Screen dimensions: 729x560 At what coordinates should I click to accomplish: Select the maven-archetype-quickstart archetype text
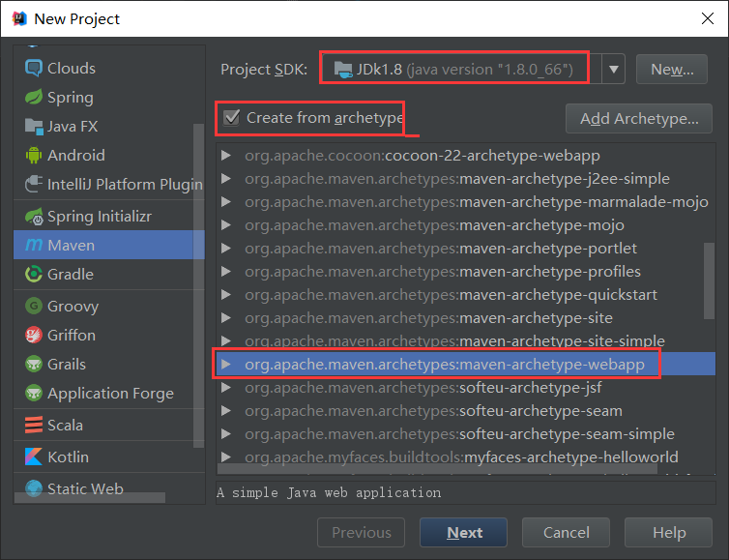click(451, 294)
